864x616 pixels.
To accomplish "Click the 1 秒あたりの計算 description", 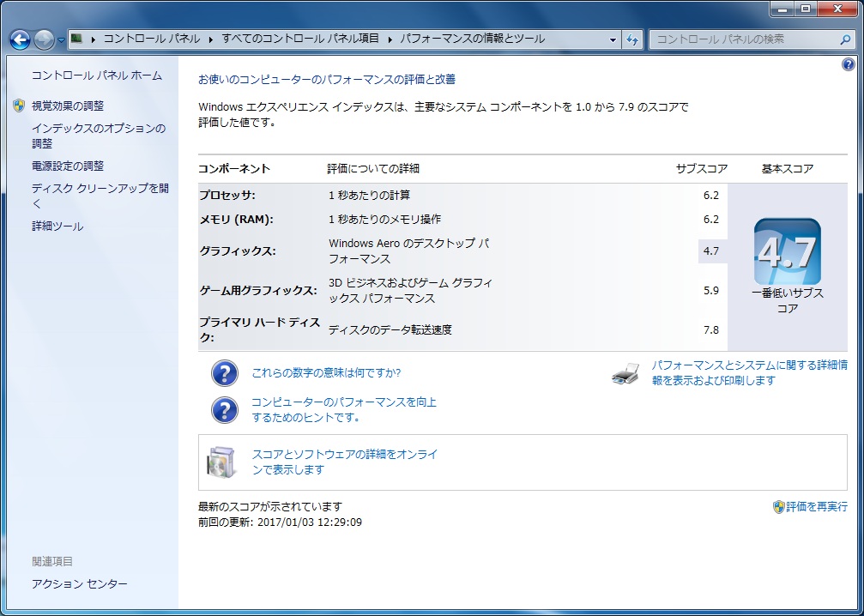I will [x=369, y=196].
